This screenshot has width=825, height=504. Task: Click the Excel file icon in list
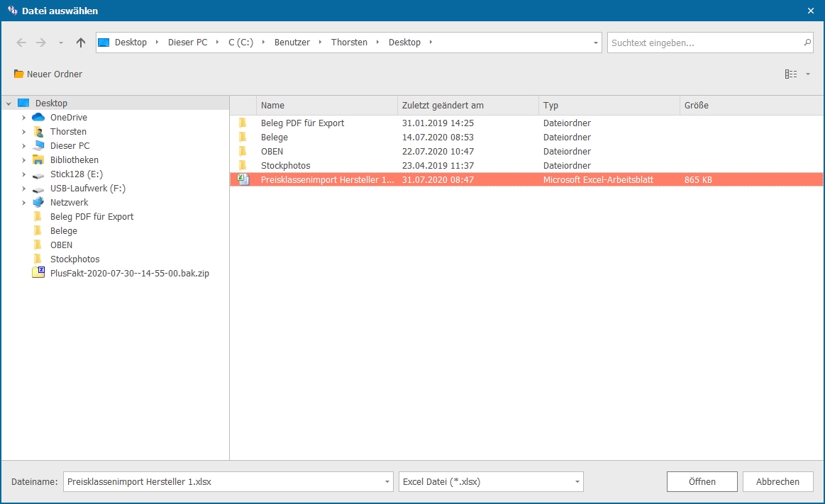pos(243,180)
